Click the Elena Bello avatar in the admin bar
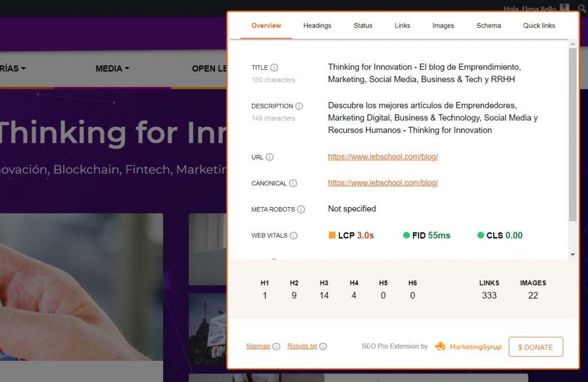588x382 pixels. (564, 8)
